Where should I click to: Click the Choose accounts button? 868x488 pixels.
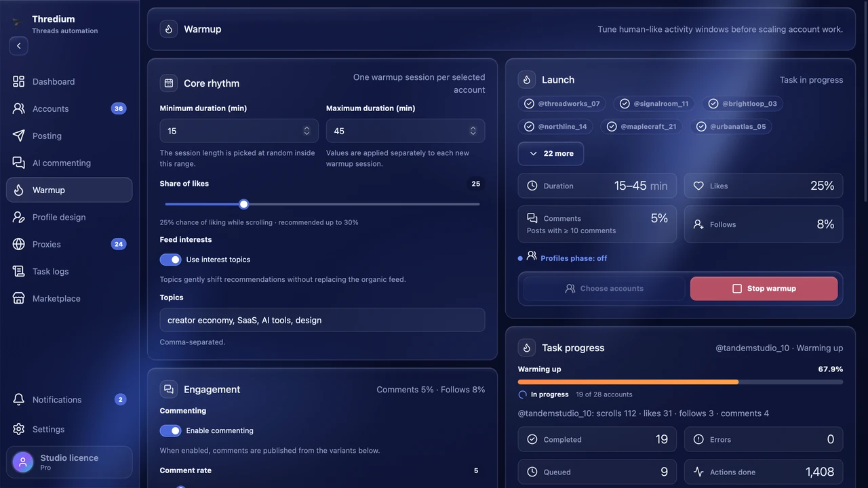tap(604, 288)
